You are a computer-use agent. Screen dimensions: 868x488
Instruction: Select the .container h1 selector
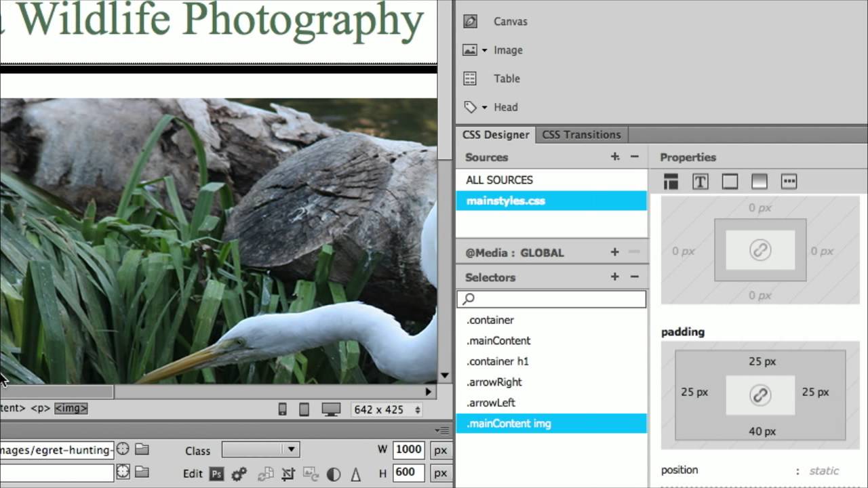(497, 361)
